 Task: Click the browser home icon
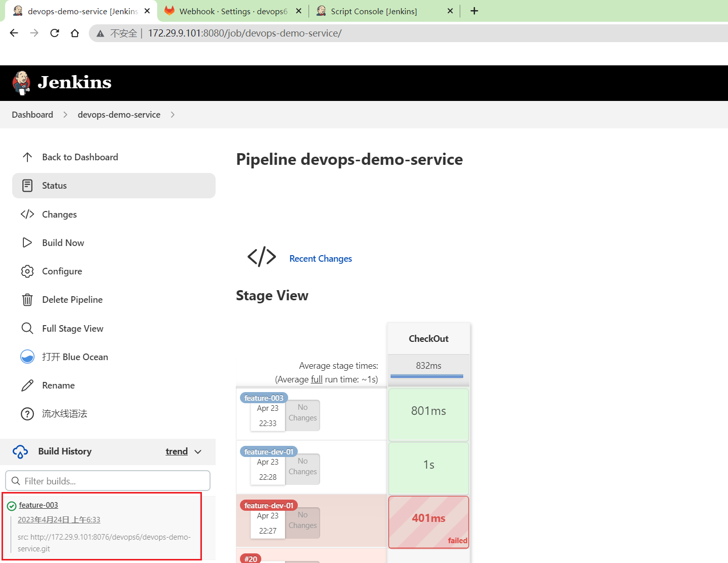coord(75,33)
